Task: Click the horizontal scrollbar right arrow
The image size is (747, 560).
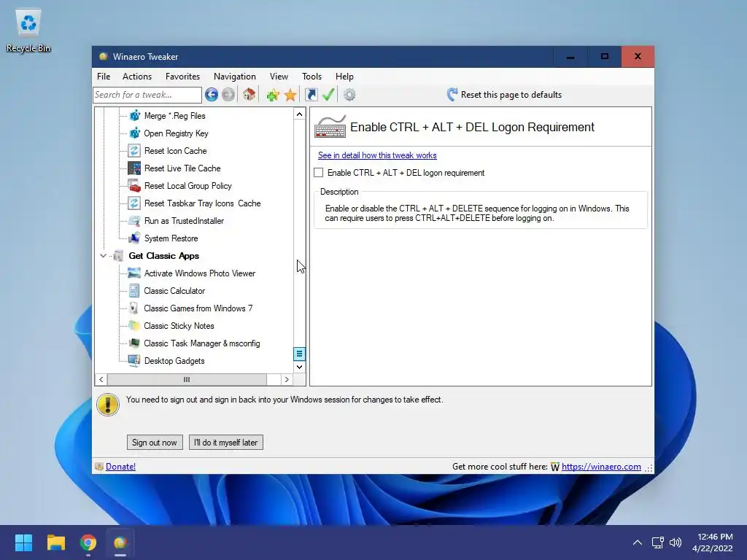Action: [286, 379]
